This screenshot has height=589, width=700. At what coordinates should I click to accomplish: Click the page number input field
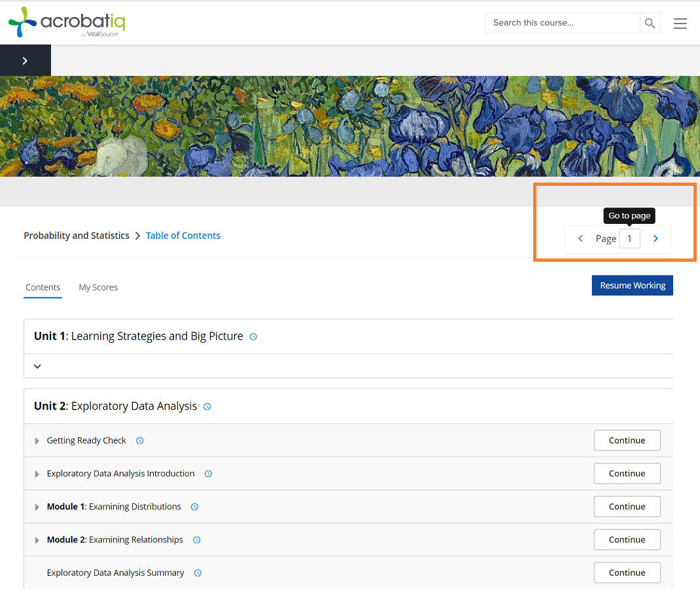coord(629,238)
